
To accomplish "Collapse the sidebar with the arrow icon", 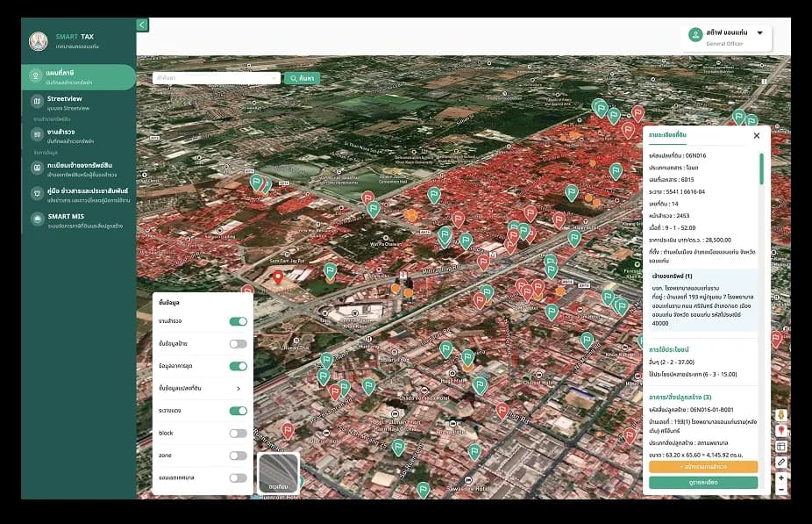I will pos(142,25).
